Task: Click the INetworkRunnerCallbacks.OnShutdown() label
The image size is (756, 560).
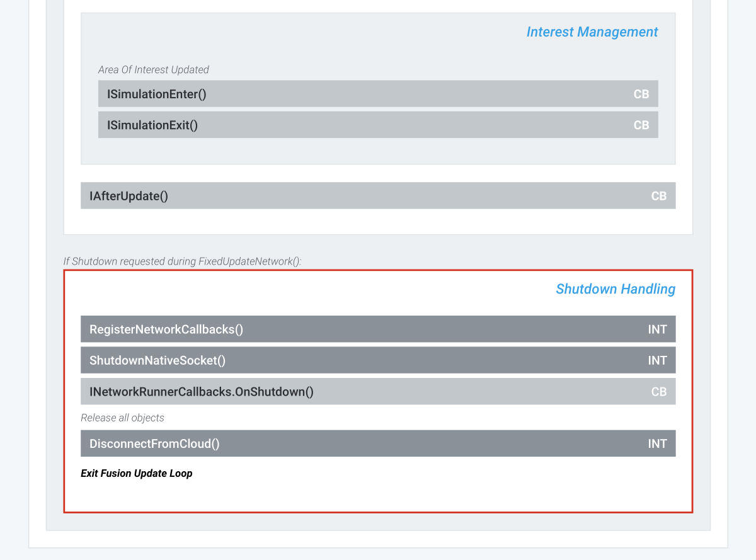Action: pos(202,392)
